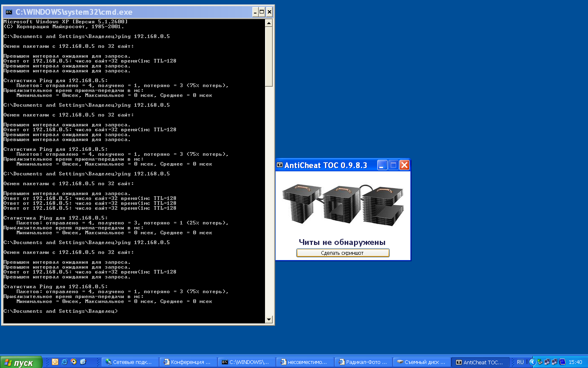Close the cmd.exe window
The width and height of the screenshot is (588, 368).
269,12
